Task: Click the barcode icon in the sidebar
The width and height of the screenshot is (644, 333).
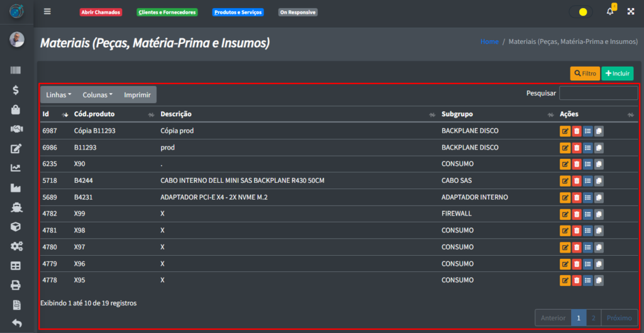Action: click(x=16, y=71)
